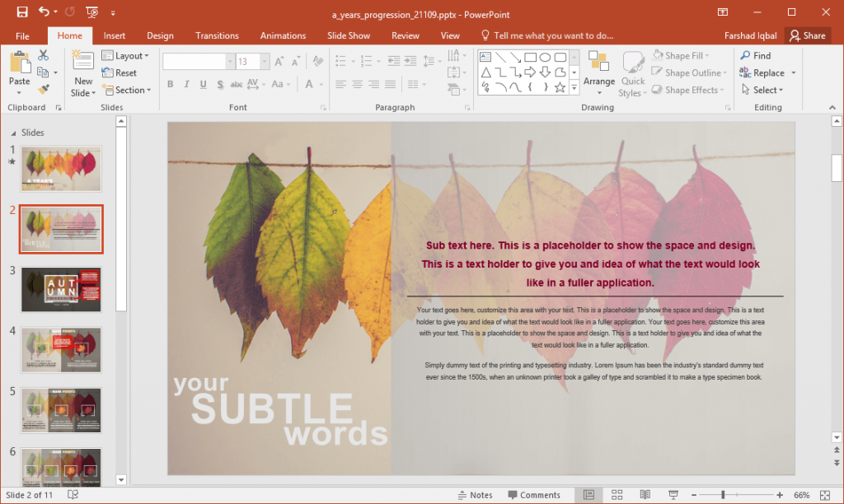Open Replace in the Editing group
Screen dimensions: 844x504
(x=767, y=72)
